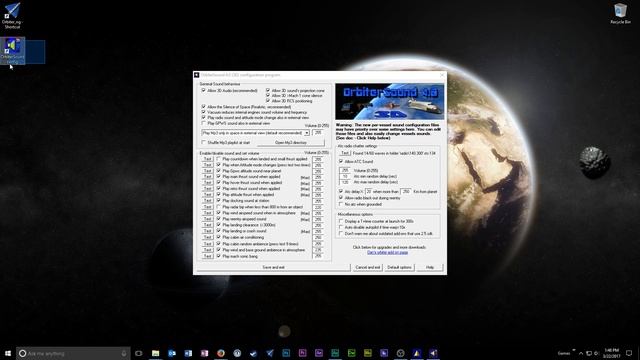Click Cancel and exit button
The height and width of the screenshot is (360, 640).
[368, 267]
